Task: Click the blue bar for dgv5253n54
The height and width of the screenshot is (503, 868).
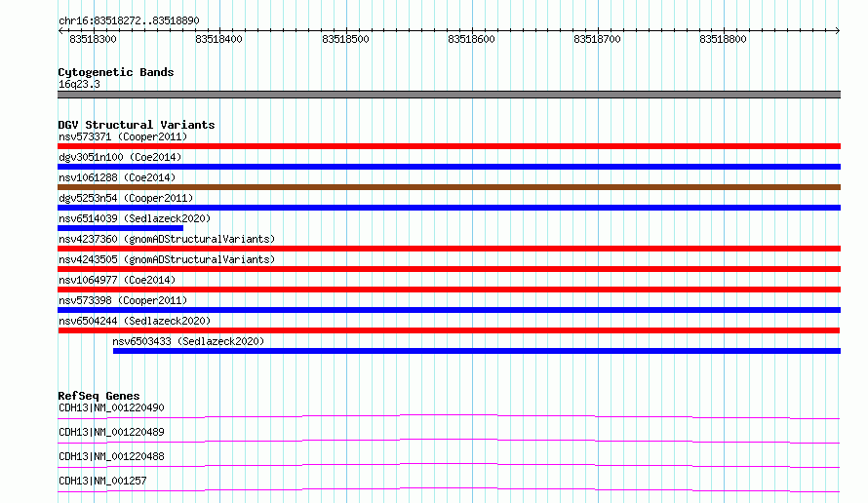Action: click(449, 208)
